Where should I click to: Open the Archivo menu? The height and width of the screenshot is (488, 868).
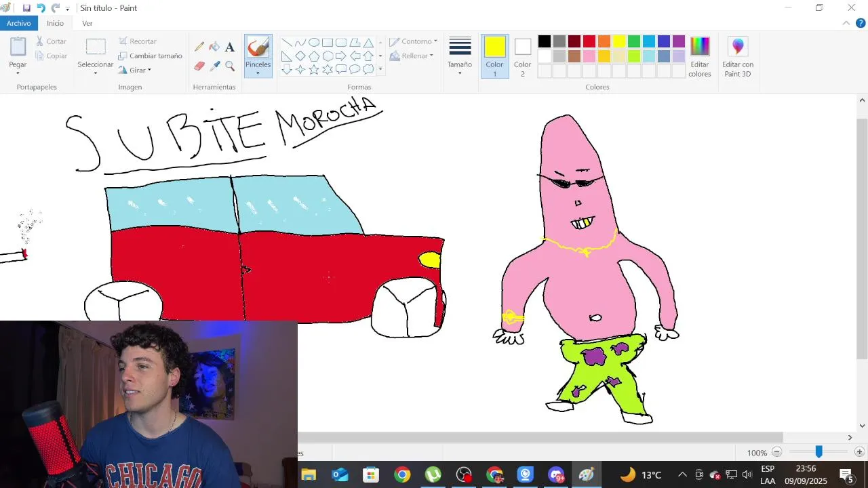(19, 23)
